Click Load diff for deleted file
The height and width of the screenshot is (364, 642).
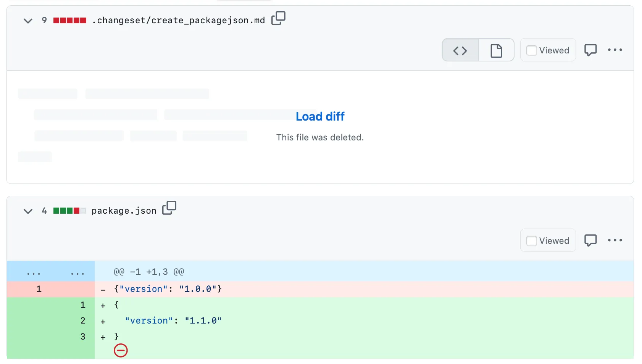coord(320,116)
